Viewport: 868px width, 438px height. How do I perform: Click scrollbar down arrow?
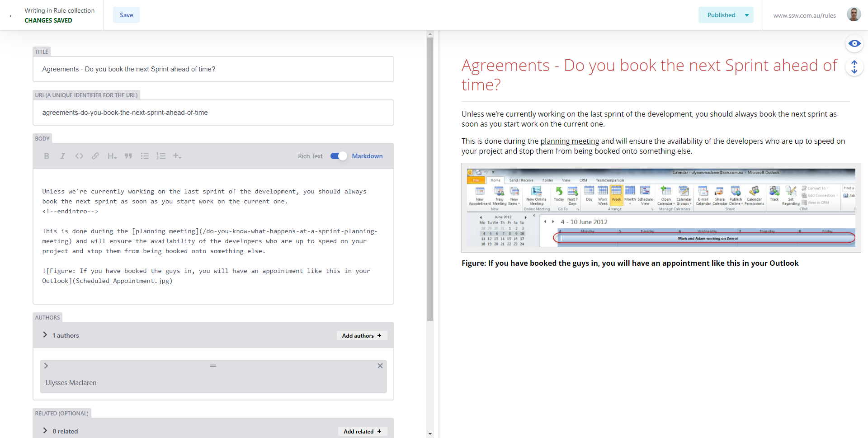coord(430,434)
